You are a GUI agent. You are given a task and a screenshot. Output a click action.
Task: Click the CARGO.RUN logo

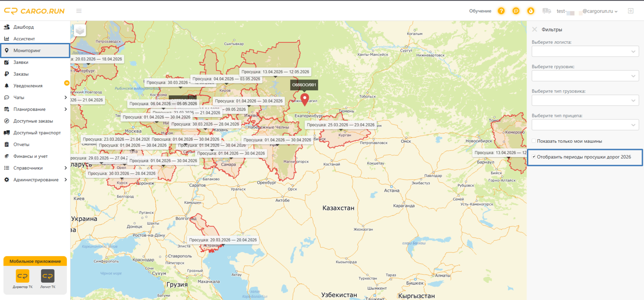tap(34, 11)
